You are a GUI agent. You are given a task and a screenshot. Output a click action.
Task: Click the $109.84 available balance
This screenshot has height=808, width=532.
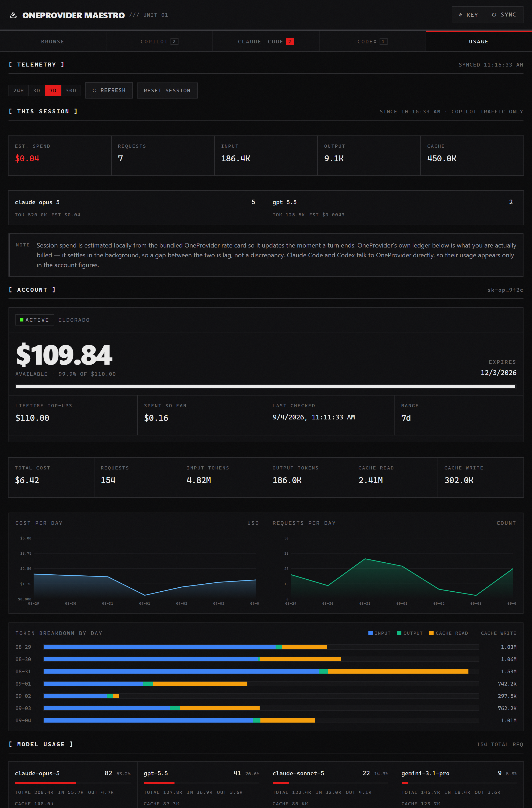(64, 354)
